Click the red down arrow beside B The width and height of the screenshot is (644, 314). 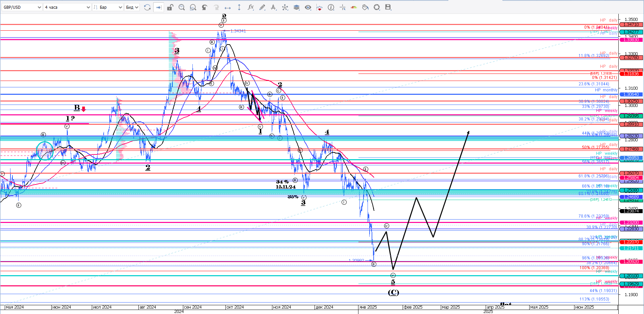(x=83, y=109)
